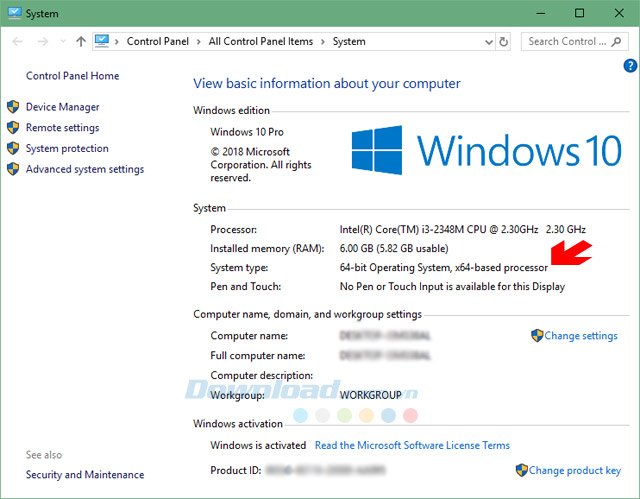Click the 6.00 GB installed memory value
Image resolution: width=640 pixels, height=499 pixels.
394,248
